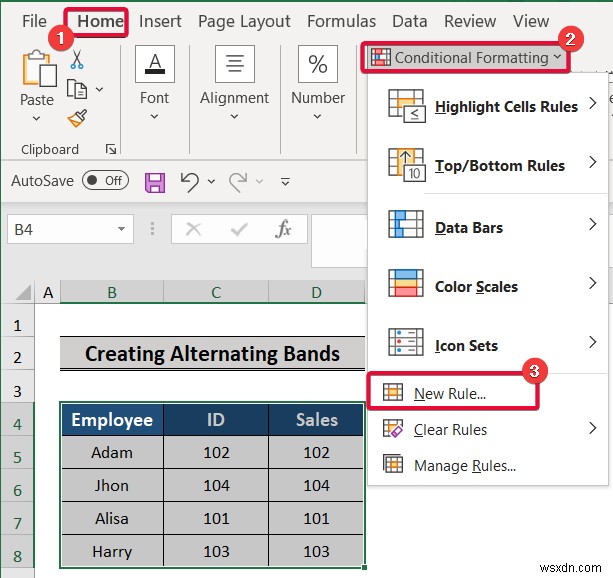Open the Icon Sets submenu
This screenshot has height=578, width=613.
click(x=488, y=342)
